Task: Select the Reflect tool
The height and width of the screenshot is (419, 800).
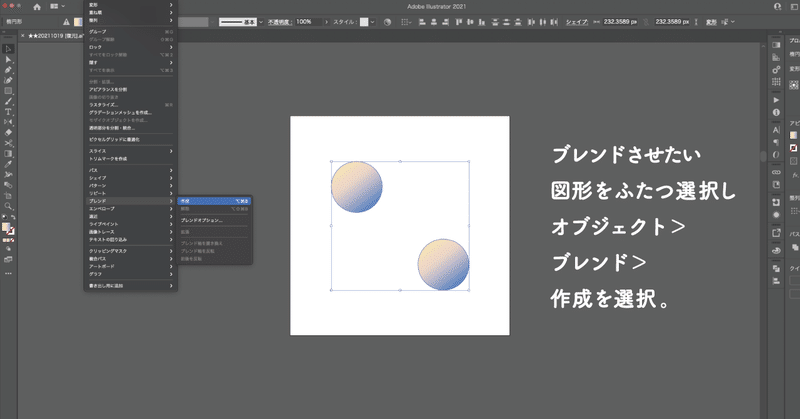Action: (8, 122)
